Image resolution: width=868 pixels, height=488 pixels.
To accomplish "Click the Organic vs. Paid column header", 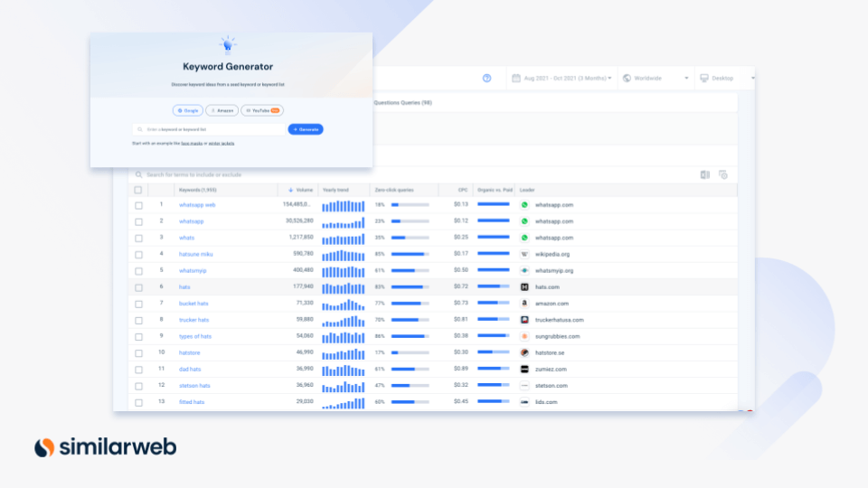I will click(495, 190).
